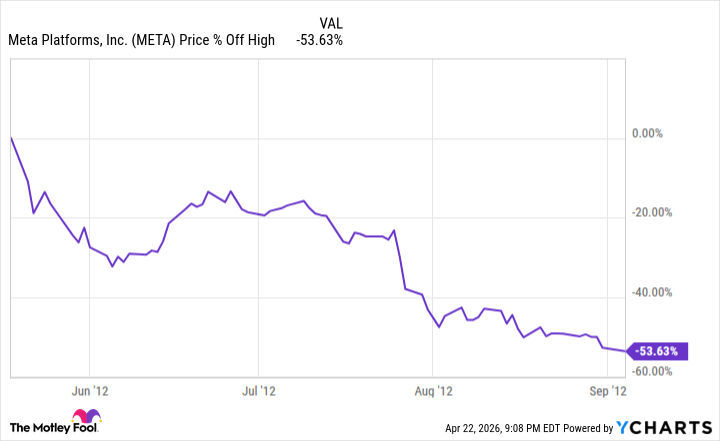Click the Apr 22, 2026 timestamp text
720x441 pixels.
[x=502, y=428]
